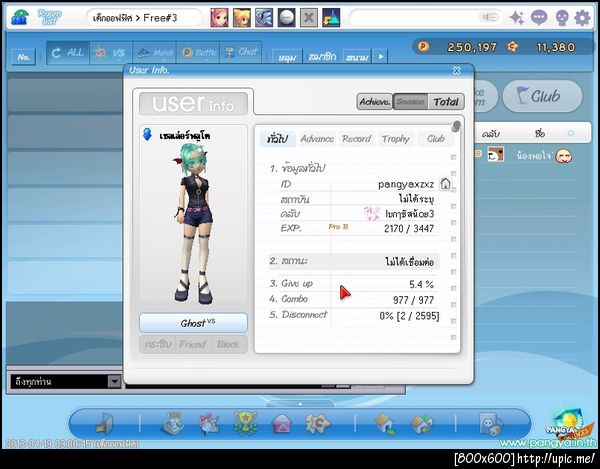
Task: Click the หลุม column header
Action: coord(287,57)
